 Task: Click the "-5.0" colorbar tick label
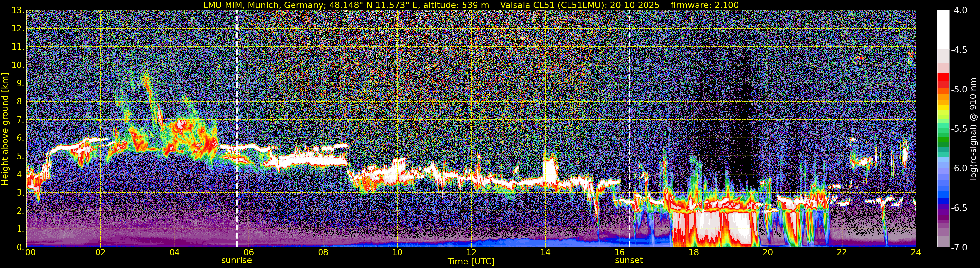(959, 90)
